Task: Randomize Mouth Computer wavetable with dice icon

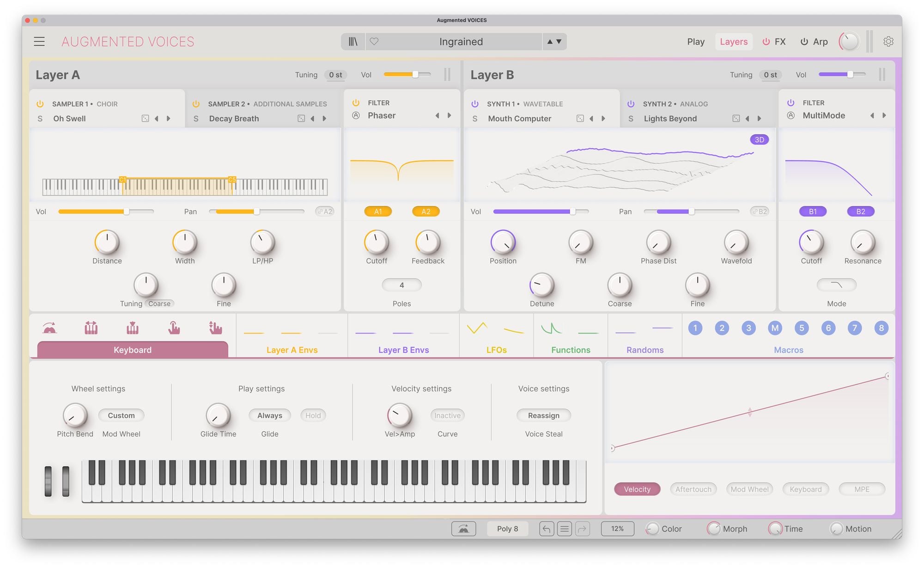Action: click(580, 119)
